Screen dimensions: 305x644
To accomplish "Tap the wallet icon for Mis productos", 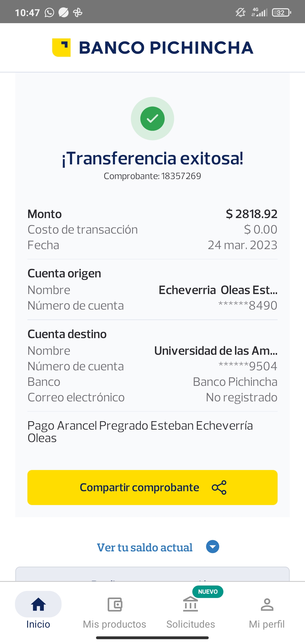I will [115, 604].
